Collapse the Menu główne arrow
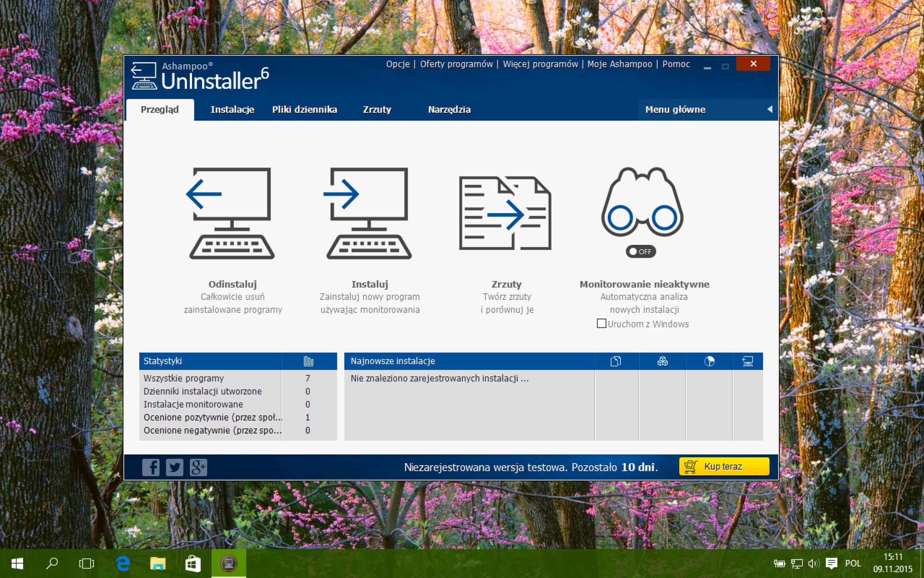Viewport: 924px width, 578px height. pos(770,109)
